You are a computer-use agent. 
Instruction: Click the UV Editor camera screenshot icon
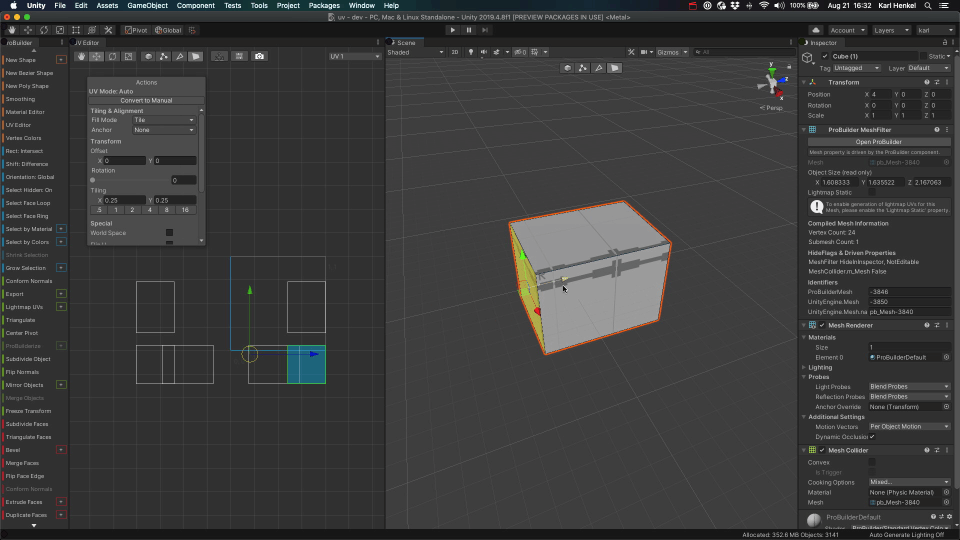[260, 56]
